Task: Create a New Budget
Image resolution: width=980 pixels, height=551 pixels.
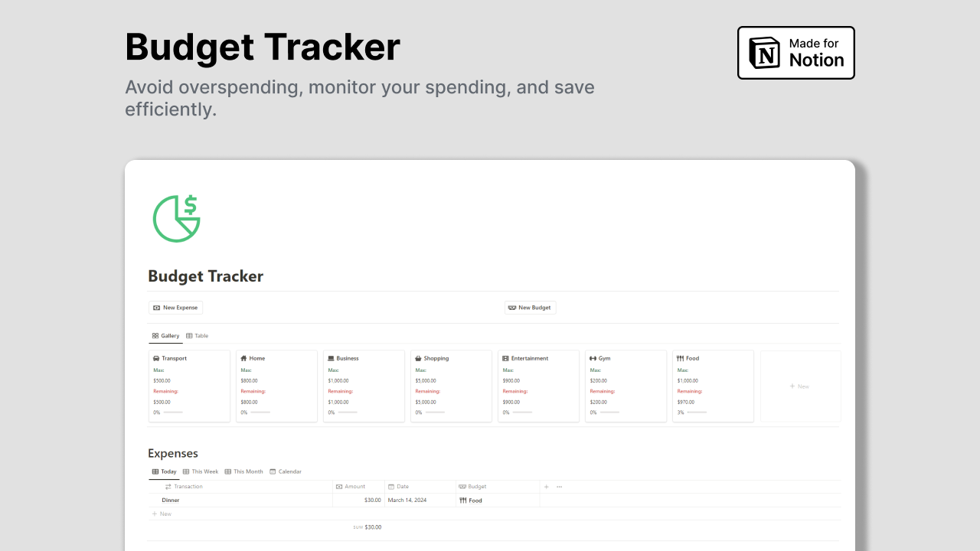Action: (x=530, y=308)
